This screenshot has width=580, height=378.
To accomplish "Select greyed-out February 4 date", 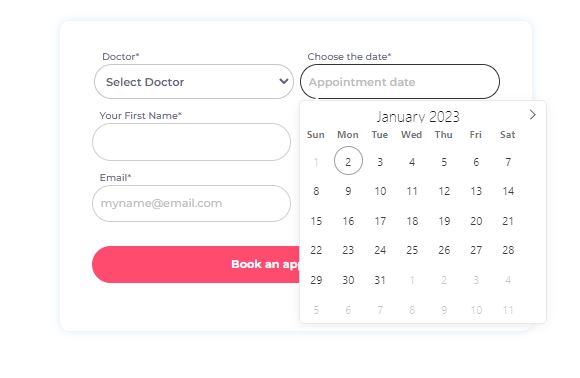I will tap(508, 280).
